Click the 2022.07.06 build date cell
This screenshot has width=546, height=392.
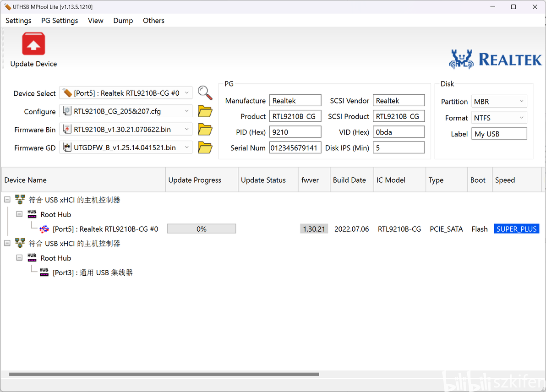click(x=352, y=229)
